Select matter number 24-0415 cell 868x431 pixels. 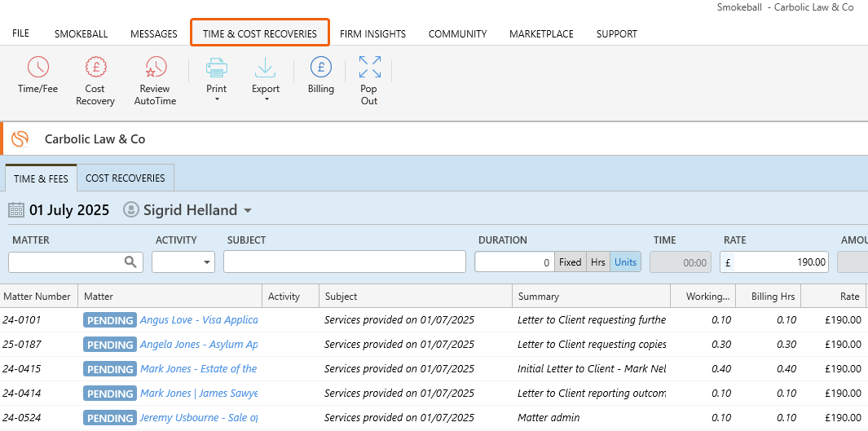21,368
